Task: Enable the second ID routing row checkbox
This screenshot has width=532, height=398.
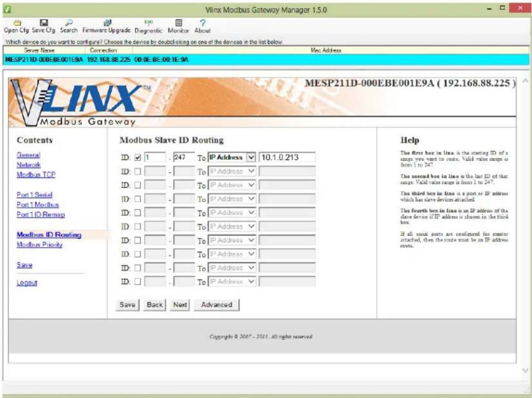Action: pyautogui.click(x=137, y=172)
